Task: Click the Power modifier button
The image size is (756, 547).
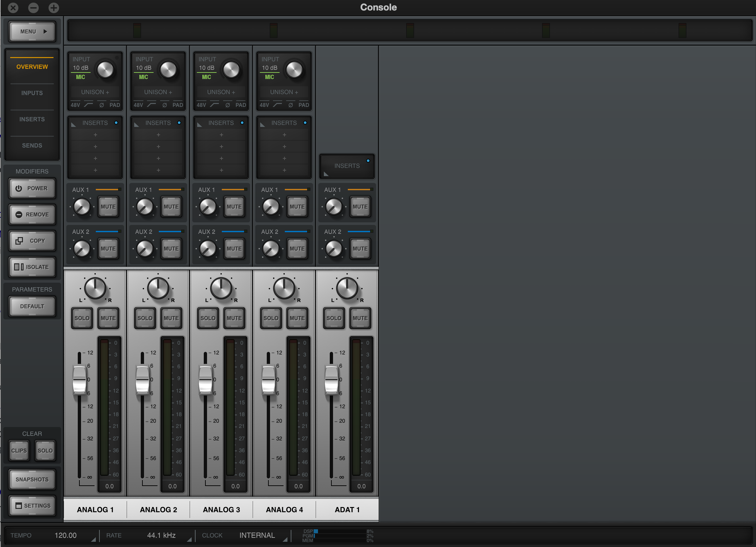Action: [x=32, y=188]
